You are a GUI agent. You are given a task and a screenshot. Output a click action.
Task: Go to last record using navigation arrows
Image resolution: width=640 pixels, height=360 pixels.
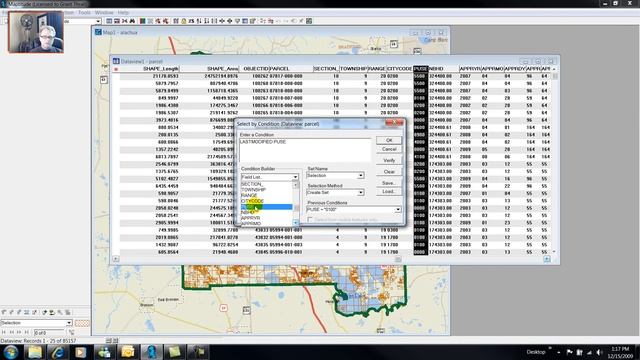[27, 332]
